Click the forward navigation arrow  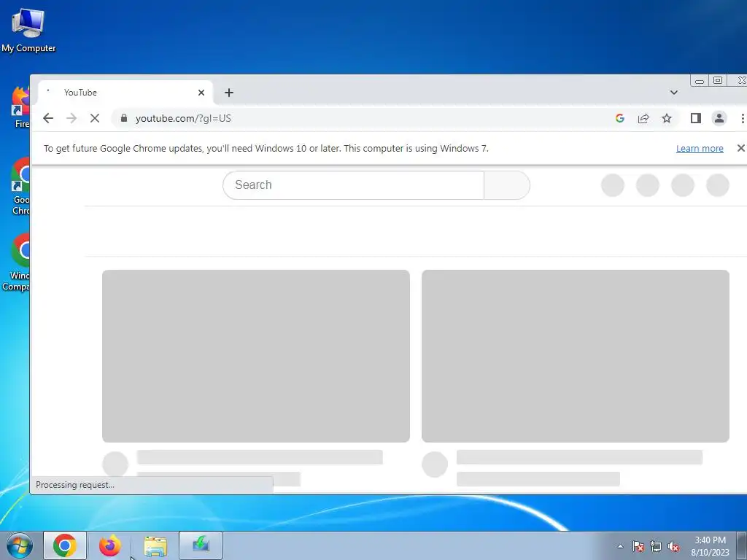[x=71, y=118]
